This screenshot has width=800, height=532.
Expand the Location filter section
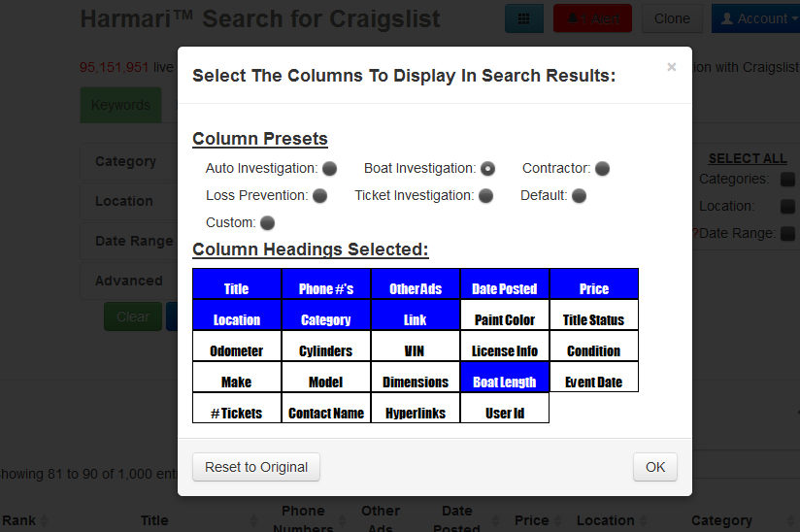tap(128, 202)
